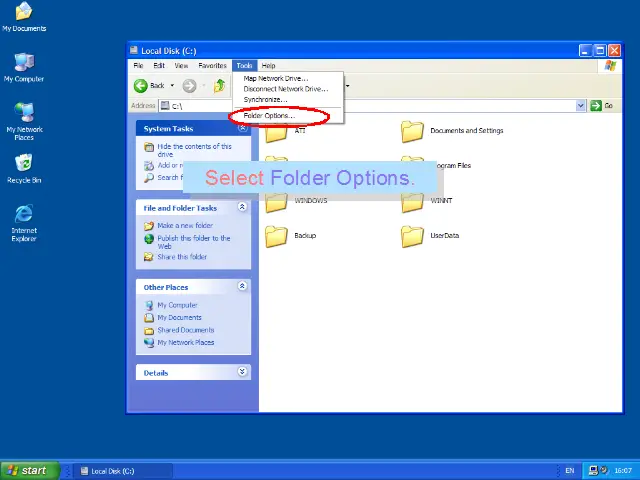Click the Start button

[30, 471]
